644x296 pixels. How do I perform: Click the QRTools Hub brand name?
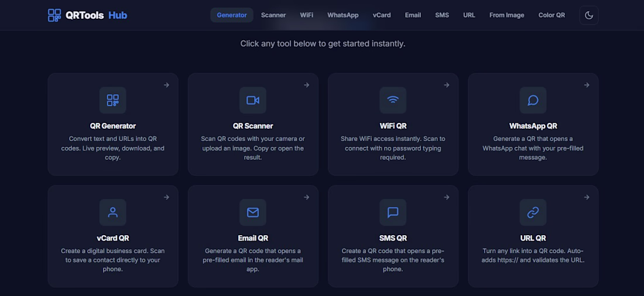97,15
